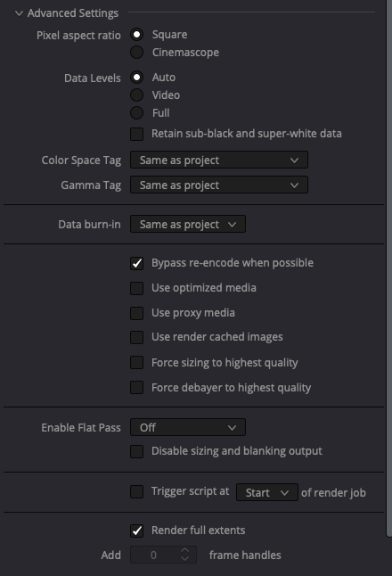Open the Start render job trigger dropdown
The width and height of the screenshot is (392, 576).
click(x=267, y=492)
